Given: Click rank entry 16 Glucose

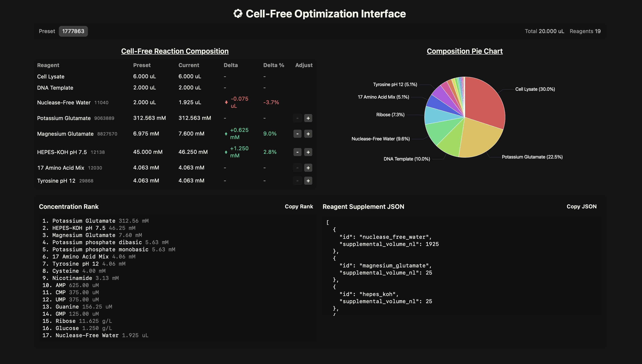Looking at the screenshot, I should coord(77,328).
